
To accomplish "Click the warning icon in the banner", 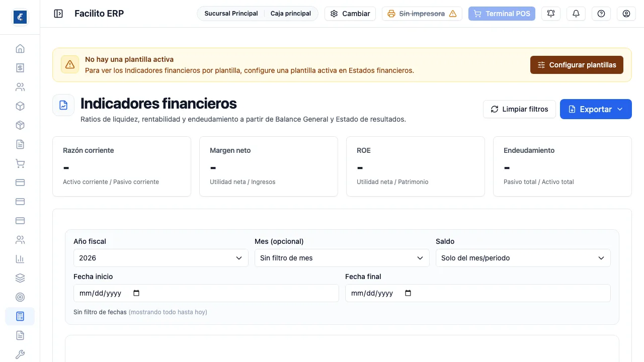I will coord(70,64).
